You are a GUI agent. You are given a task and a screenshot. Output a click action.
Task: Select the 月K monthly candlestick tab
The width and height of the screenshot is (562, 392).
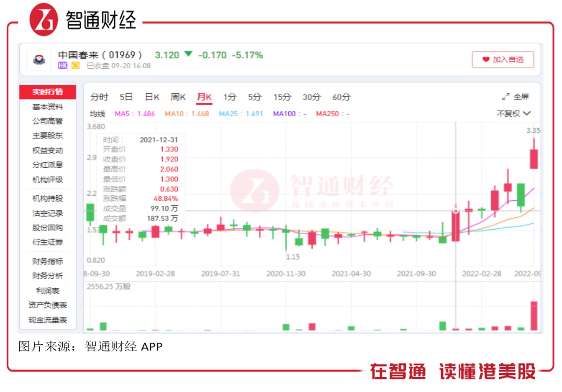[x=204, y=97]
